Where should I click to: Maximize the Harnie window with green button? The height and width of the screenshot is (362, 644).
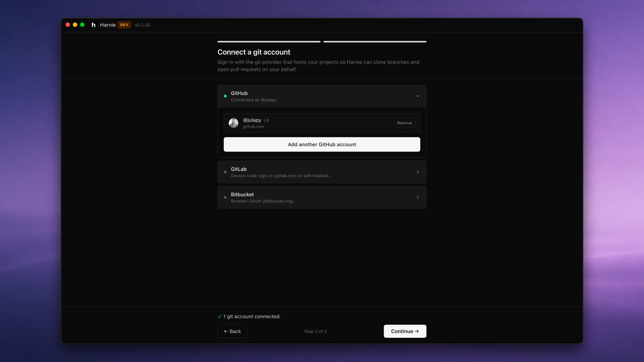pos(82,25)
